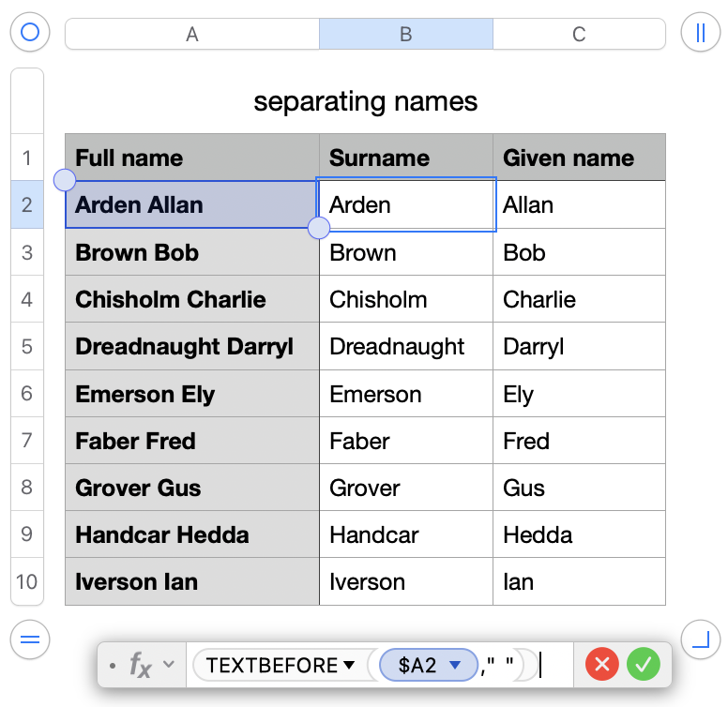Select column A header tab
The image size is (728, 707).
(192, 35)
